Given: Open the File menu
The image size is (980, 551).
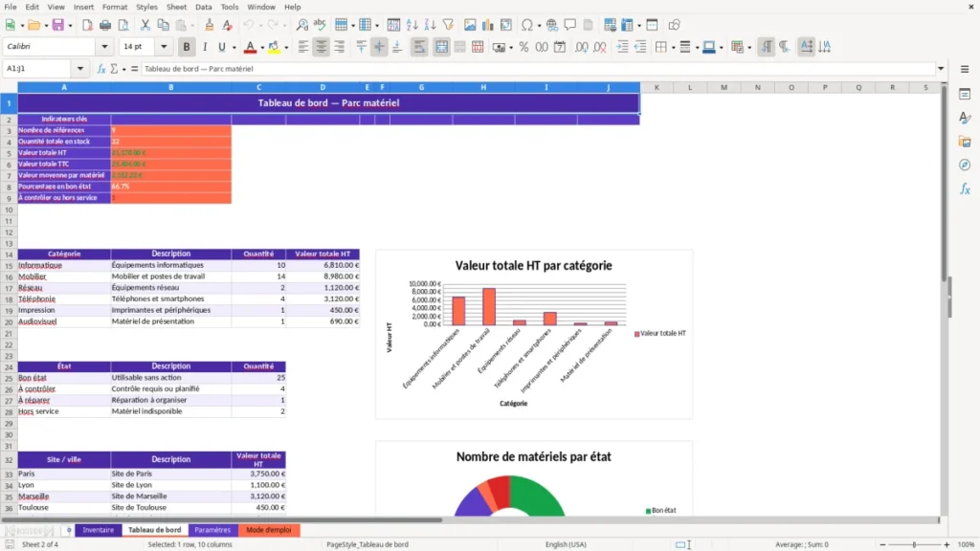Looking at the screenshot, I should [11, 7].
